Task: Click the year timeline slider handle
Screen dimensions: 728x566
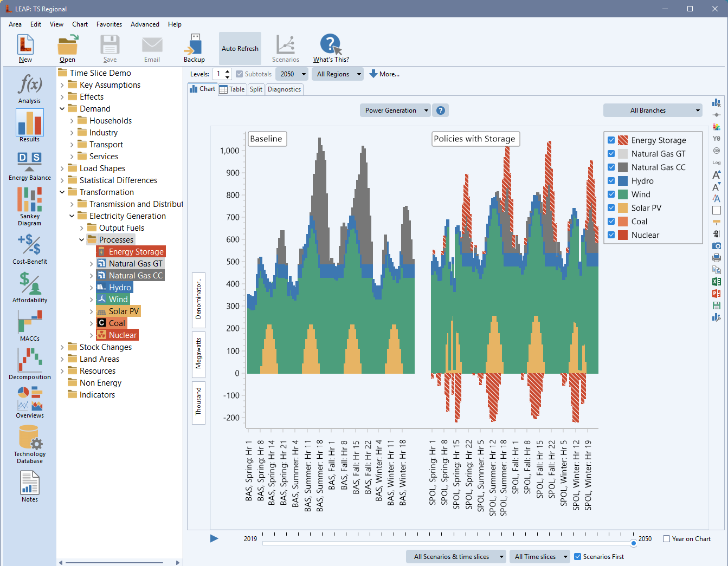Action: point(633,543)
